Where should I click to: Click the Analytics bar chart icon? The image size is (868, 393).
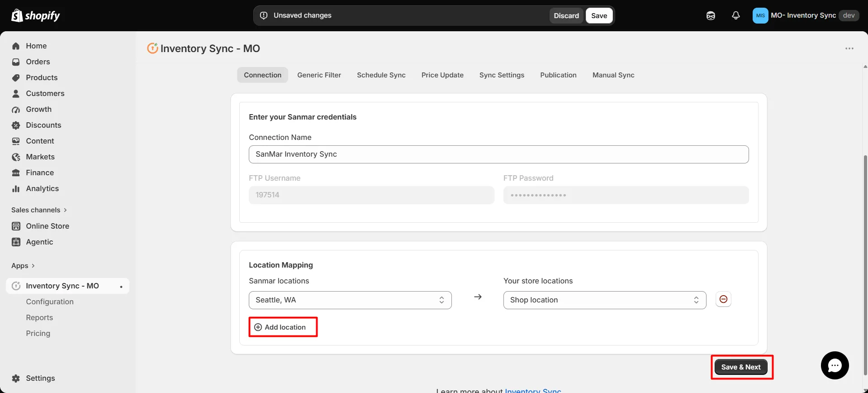(16, 188)
